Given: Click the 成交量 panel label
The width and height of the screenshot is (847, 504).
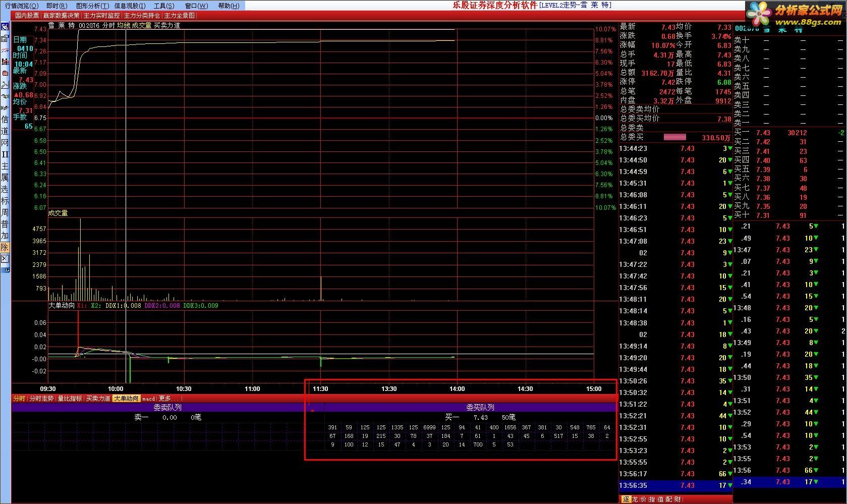Looking at the screenshot, I should (x=58, y=213).
